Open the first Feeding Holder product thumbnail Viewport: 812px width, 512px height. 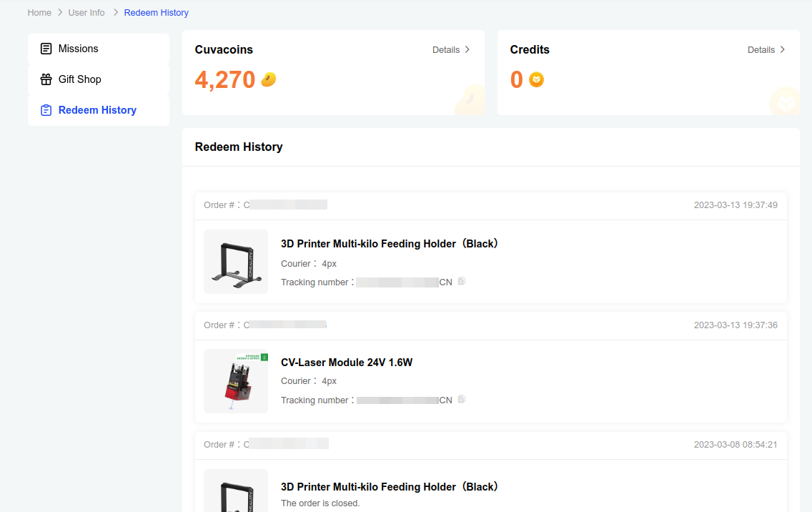click(x=236, y=262)
